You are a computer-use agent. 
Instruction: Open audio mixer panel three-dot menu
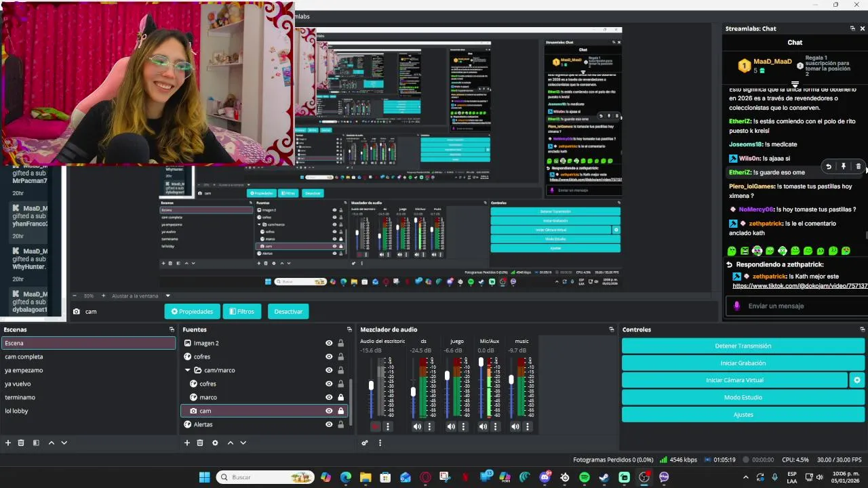point(380,443)
